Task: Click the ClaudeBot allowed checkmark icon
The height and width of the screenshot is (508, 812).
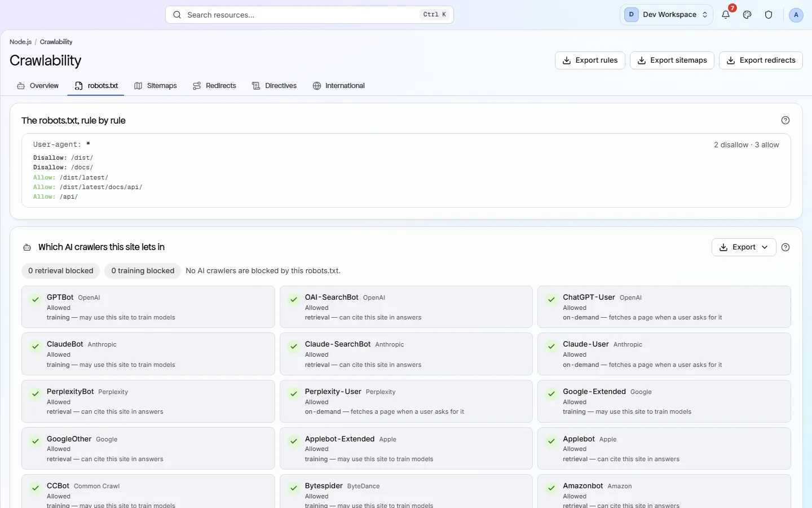Action: pos(36,346)
